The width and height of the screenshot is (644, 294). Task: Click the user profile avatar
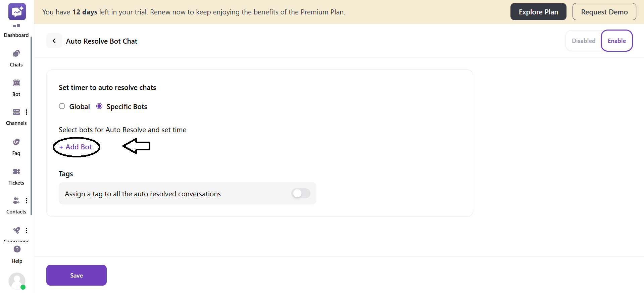pyautogui.click(x=17, y=281)
